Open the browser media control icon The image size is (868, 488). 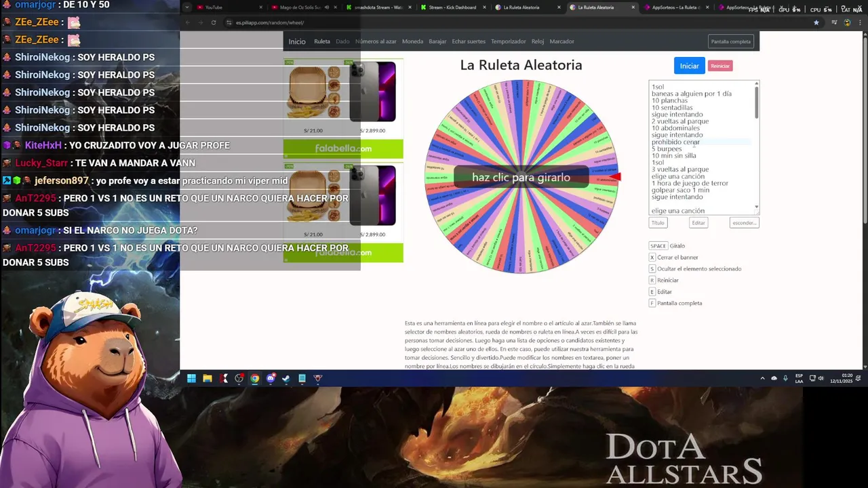tap(834, 22)
